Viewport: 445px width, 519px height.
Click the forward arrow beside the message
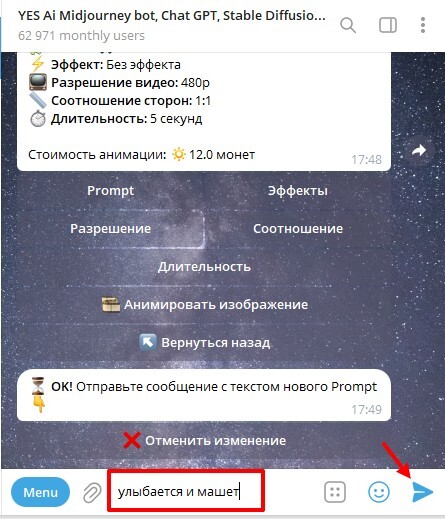419,150
